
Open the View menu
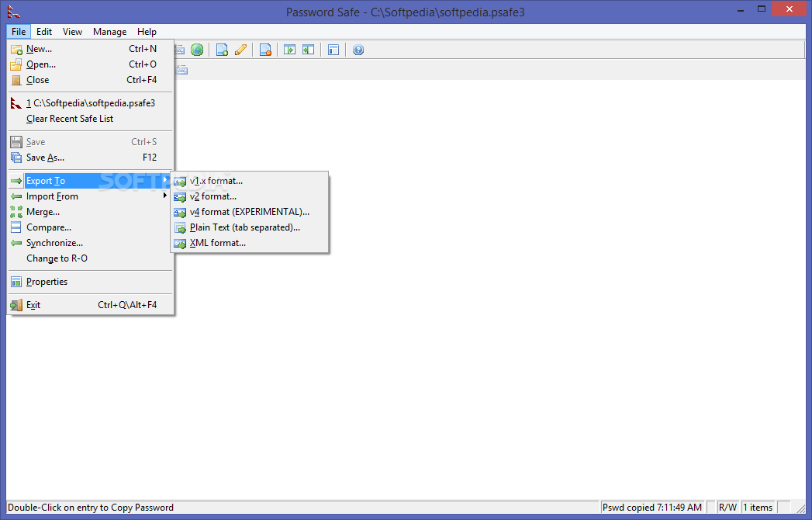click(x=72, y=32)
